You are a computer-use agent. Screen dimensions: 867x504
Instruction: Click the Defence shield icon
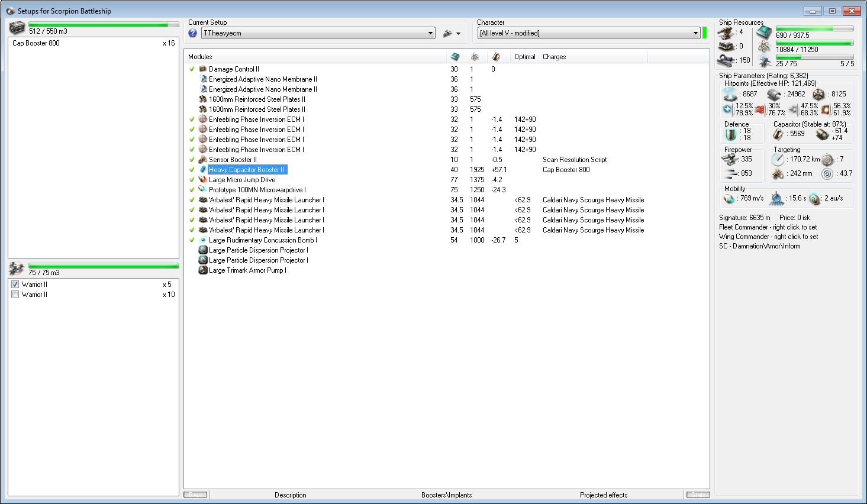tap(730, 134)
